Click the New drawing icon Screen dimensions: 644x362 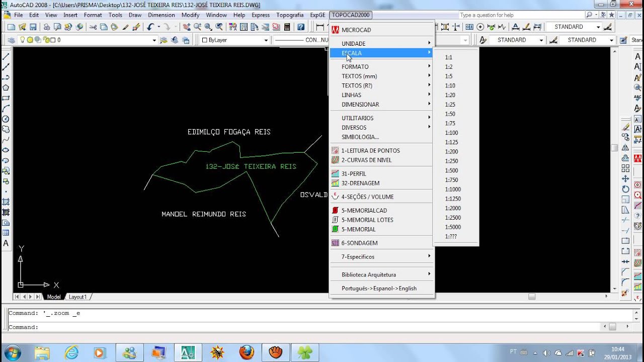click(x=11, y=27)
